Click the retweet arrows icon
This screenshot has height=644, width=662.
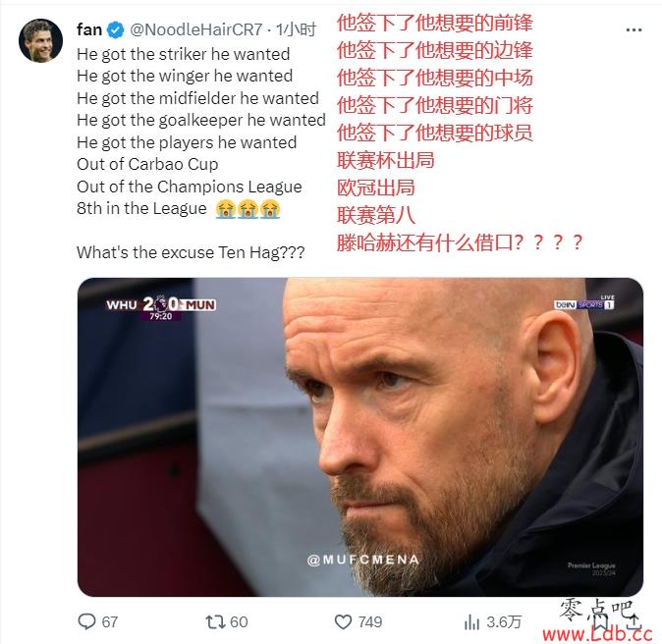tap(214, 621)
